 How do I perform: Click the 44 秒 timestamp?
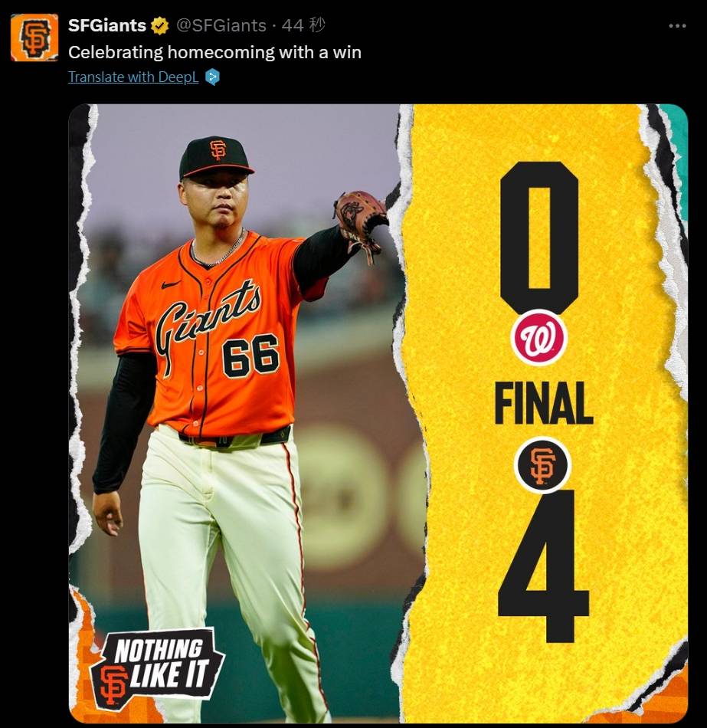(x=303, y=25)
